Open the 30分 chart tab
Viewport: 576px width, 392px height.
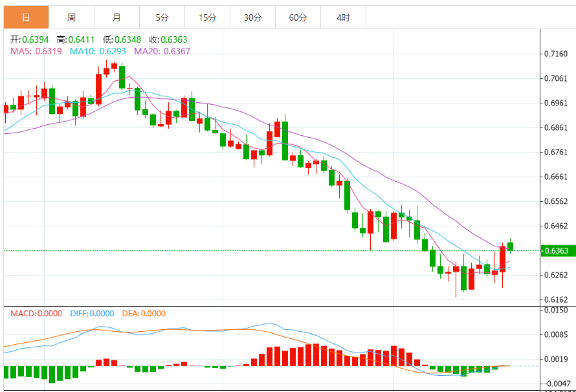pos(253,17)
